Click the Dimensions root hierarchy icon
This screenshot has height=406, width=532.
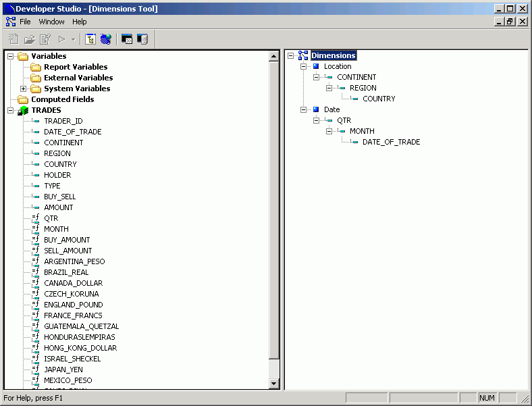pos(303,55)
